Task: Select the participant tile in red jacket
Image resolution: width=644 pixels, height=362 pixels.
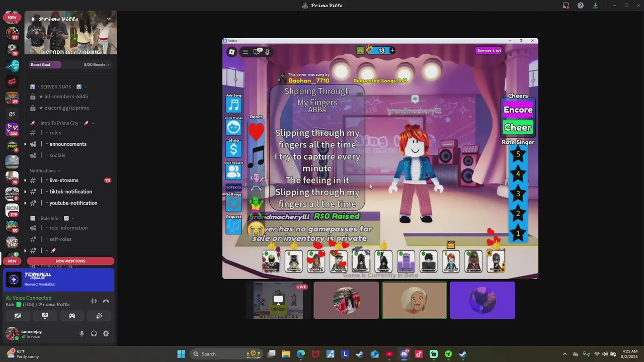Action: pyautogui.click(x=346, y=300)
